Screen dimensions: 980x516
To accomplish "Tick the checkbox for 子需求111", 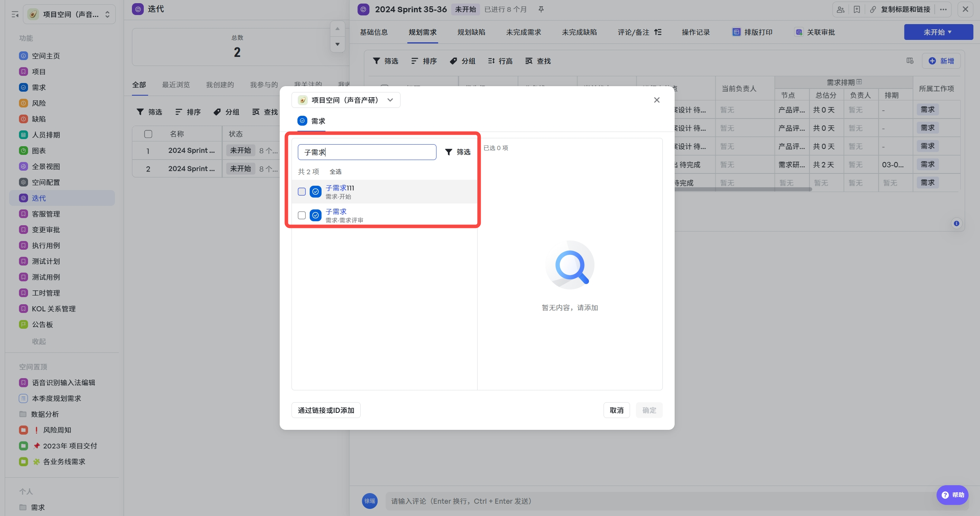I will click(x=302, y=192).
